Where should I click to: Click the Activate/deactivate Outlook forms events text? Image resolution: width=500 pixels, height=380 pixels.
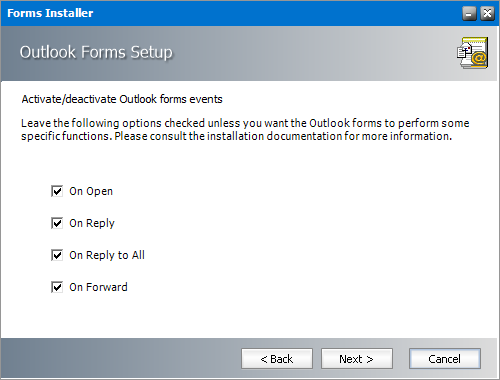point(122,99)
